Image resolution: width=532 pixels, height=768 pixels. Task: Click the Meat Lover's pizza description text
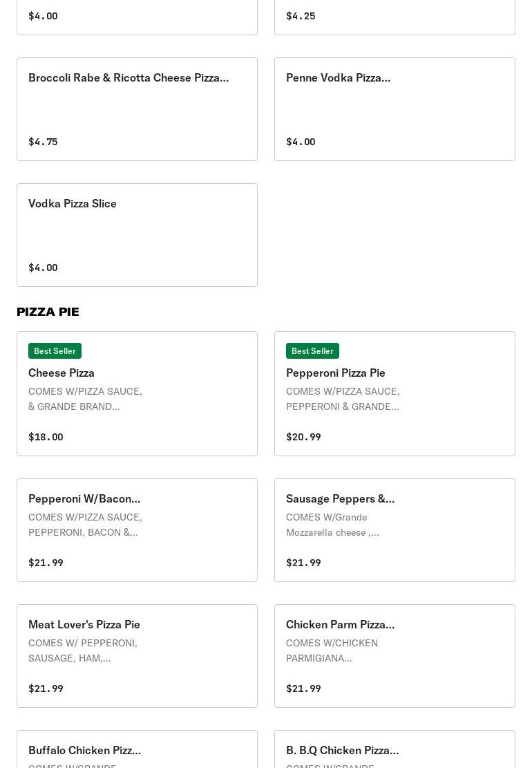pyautogui.click(x=83, y=650)
